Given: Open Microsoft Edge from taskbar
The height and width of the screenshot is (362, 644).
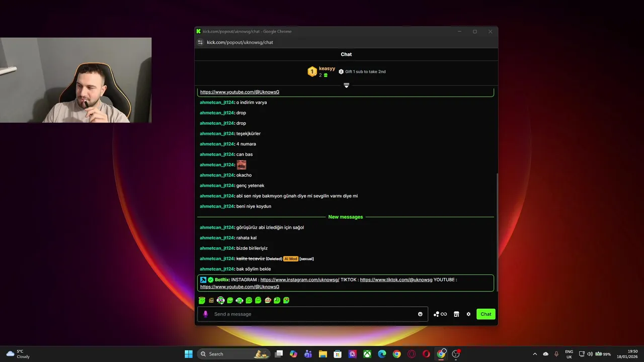Looking at the screenshot, I should coord(382,354).
